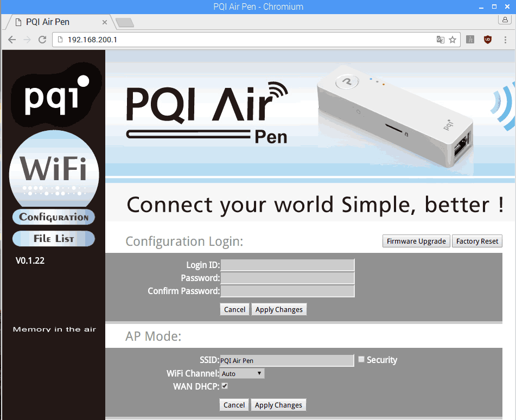Focus the Confirm Password input field

[x=287, y=291]
